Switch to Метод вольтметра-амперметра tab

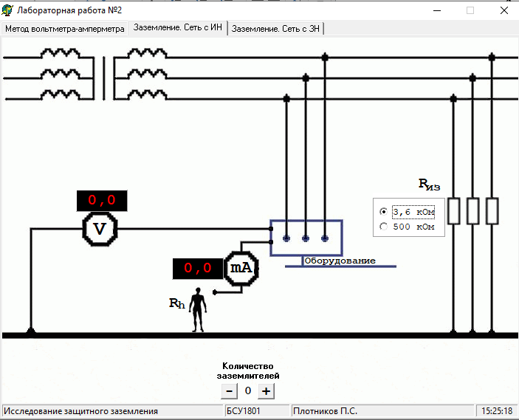(x=64, y=29)
